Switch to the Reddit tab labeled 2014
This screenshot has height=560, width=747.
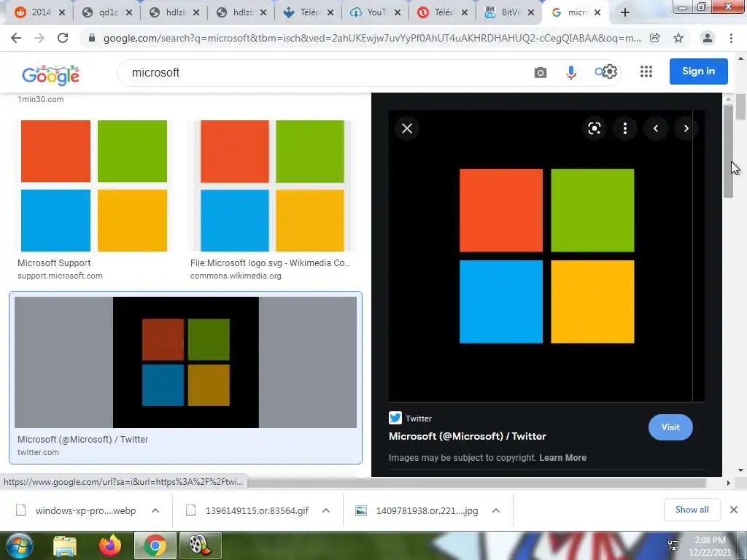(39, 13)
